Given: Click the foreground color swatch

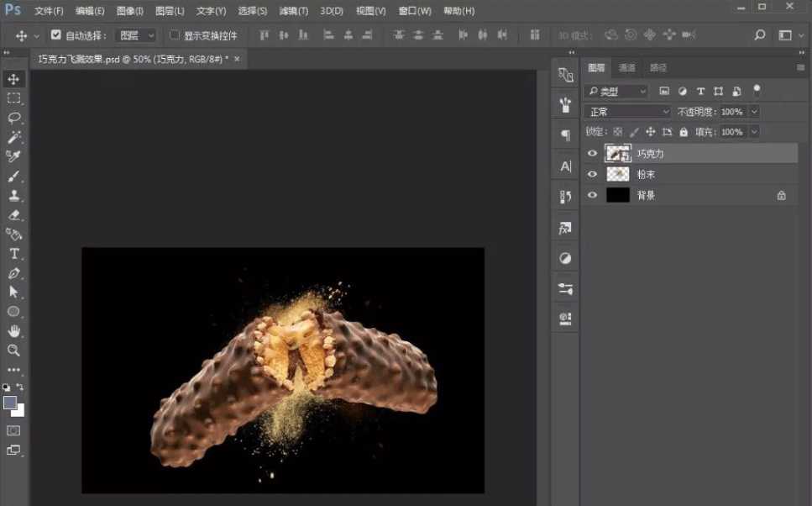Looking at the screenshot, I should (x=10, y=403).
